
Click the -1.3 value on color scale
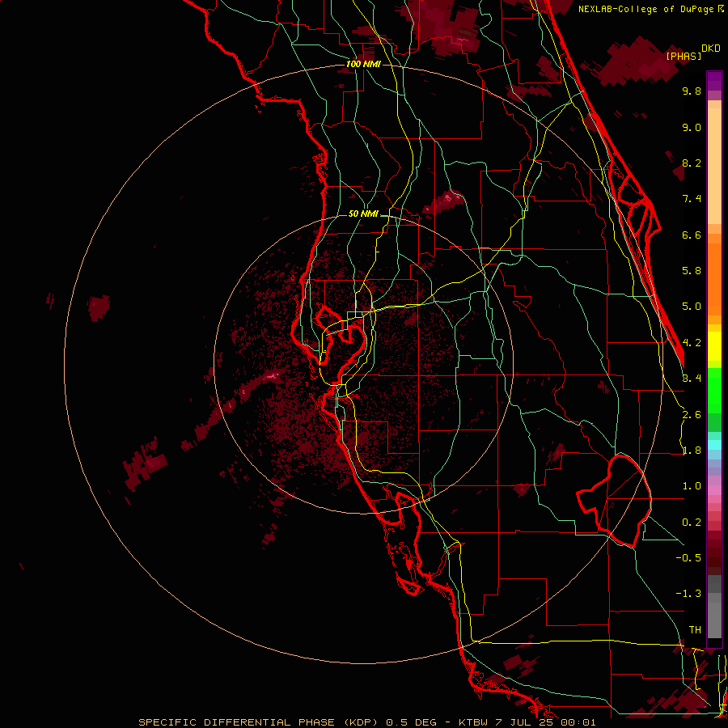click(x=688, y=594)
